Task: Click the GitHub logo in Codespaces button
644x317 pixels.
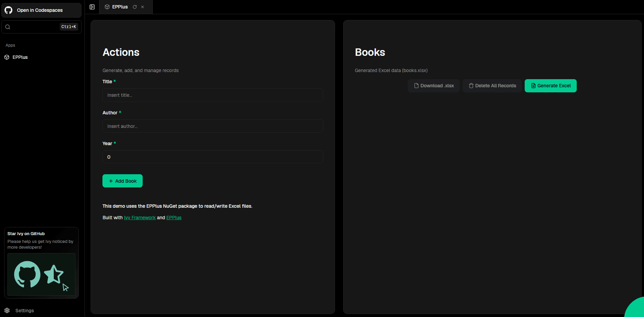Action: 8,10
